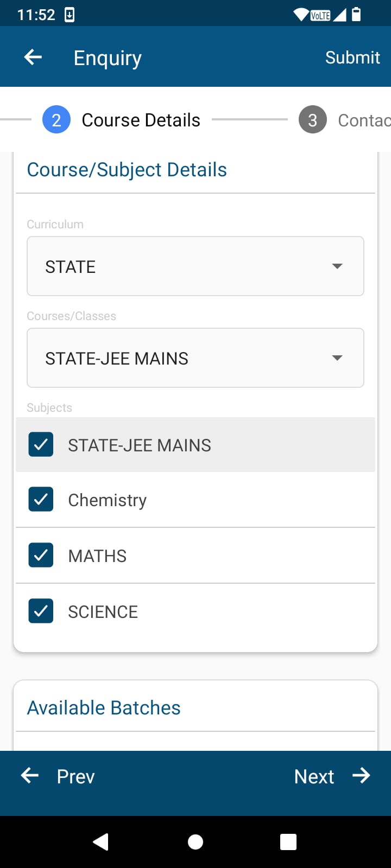
Task: Tap the back arrow beside Enquiry
Action: click(x=33, y=57)
